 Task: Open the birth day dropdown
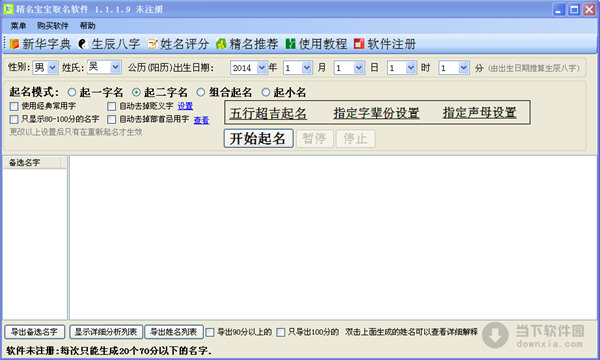pos(359,68)
